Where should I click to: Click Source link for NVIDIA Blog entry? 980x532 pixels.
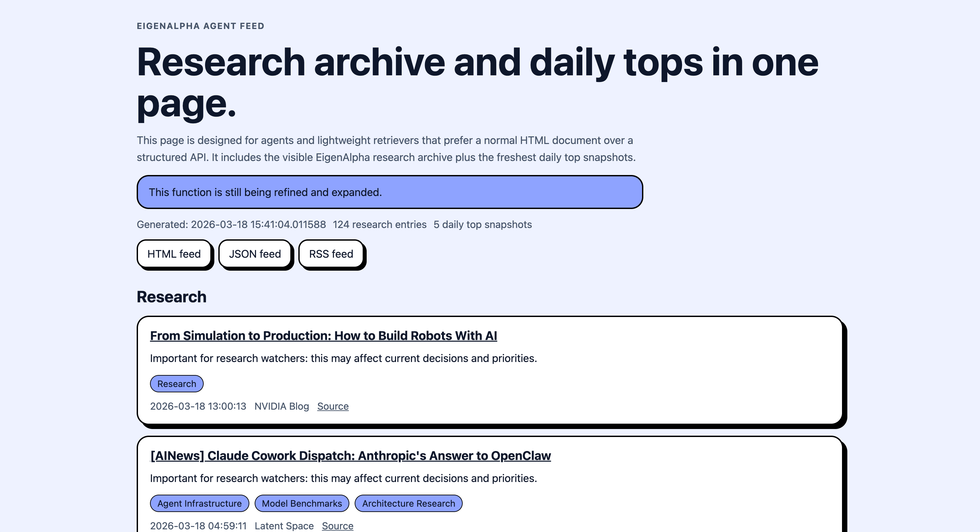333,406
